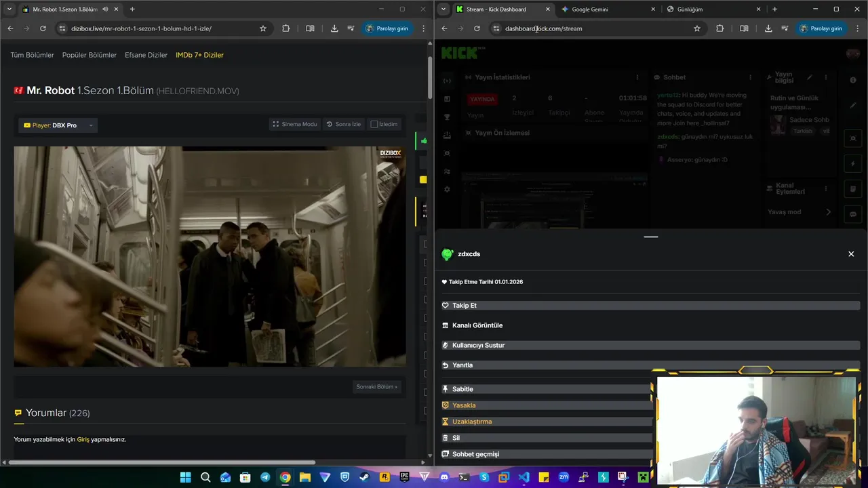Open Efsane Diziler in Dizibox navigation

146,55
